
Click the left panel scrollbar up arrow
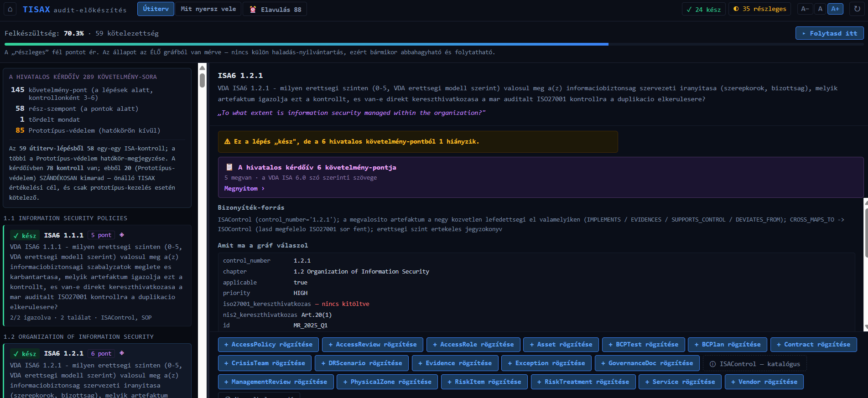click(202, 67)
